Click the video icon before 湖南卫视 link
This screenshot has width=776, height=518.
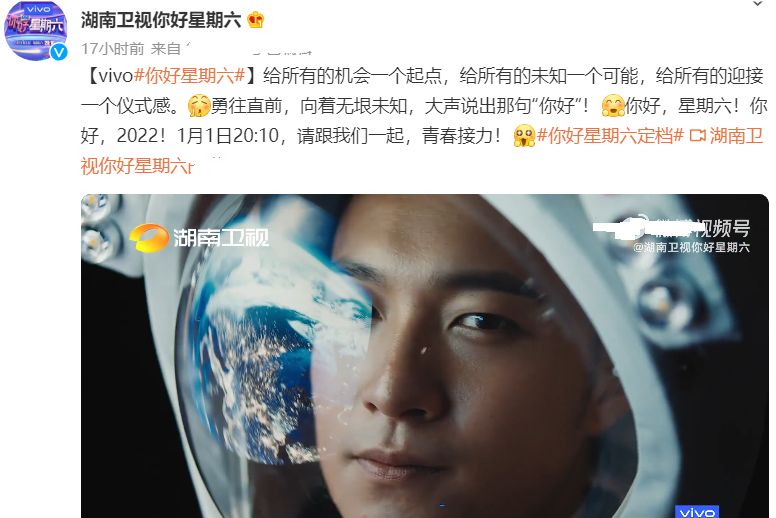697,136
